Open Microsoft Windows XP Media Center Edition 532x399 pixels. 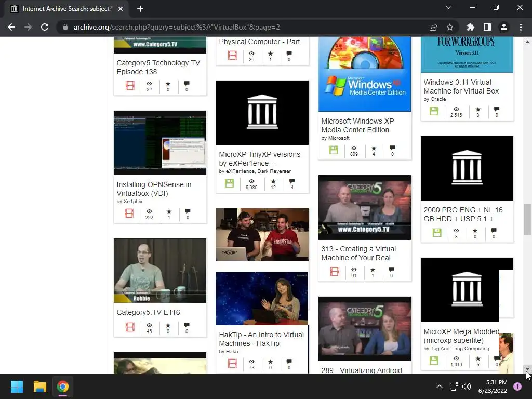point(357,126)
